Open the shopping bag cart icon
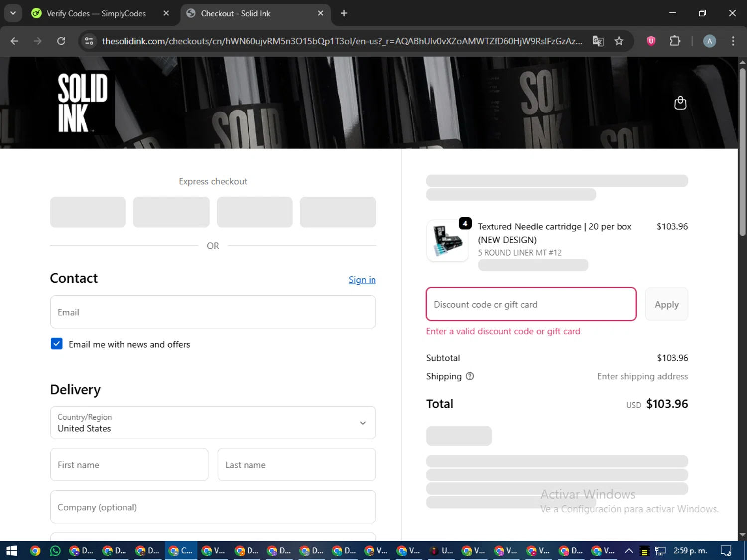 pyautogui.click(x=680, y=103)
